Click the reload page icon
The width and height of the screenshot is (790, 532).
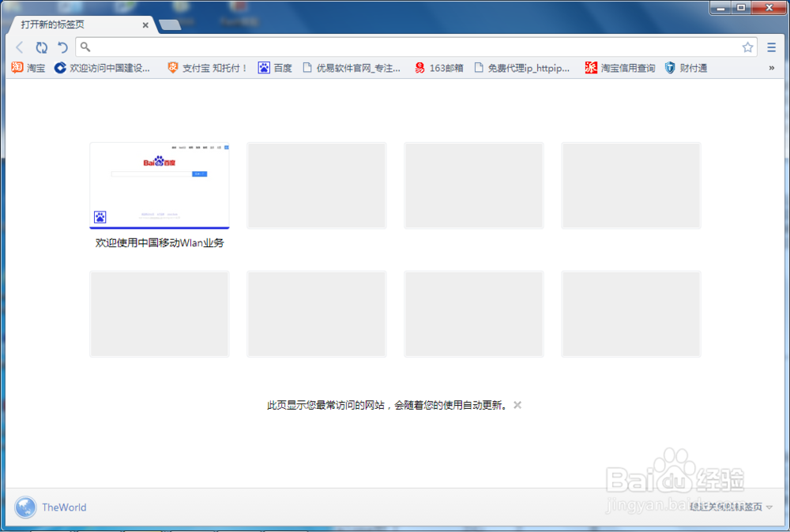click(41, 47)
